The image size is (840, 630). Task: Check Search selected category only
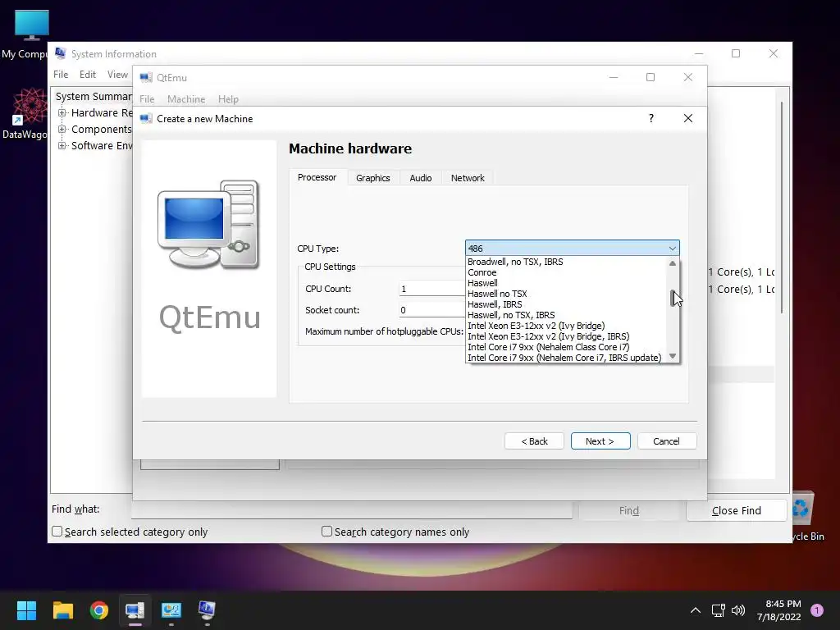tap(57, 532)
